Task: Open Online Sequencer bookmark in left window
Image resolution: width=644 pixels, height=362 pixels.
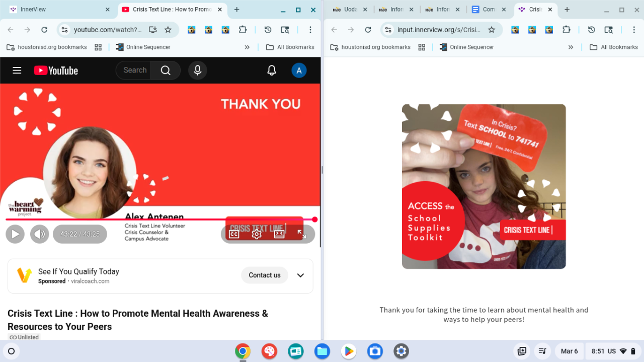Action: (143, 47)
